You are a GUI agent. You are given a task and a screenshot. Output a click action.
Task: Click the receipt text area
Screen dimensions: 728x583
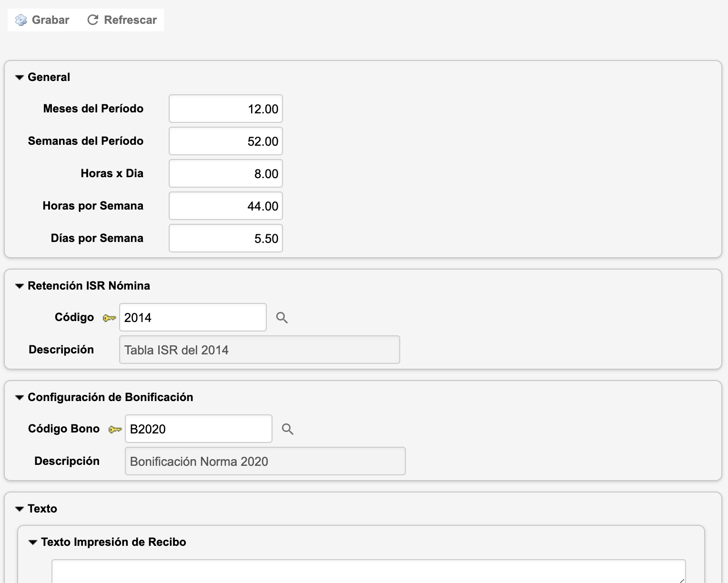point(368,572)
